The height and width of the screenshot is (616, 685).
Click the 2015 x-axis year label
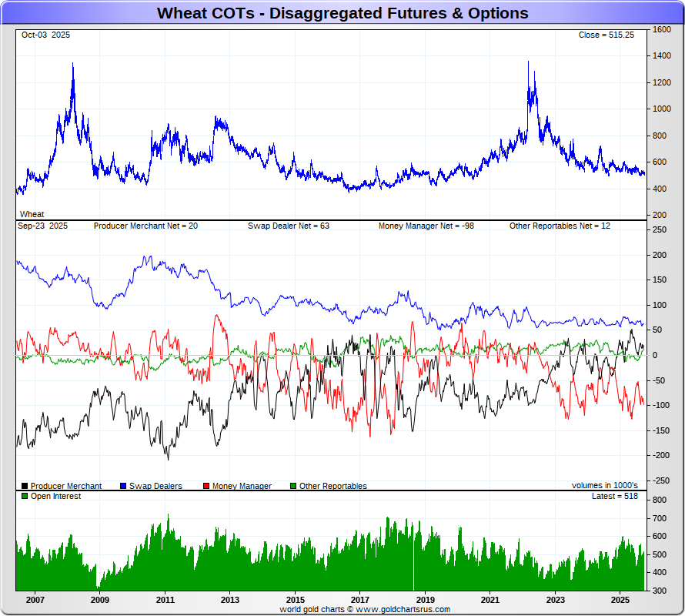coord(296,600)
